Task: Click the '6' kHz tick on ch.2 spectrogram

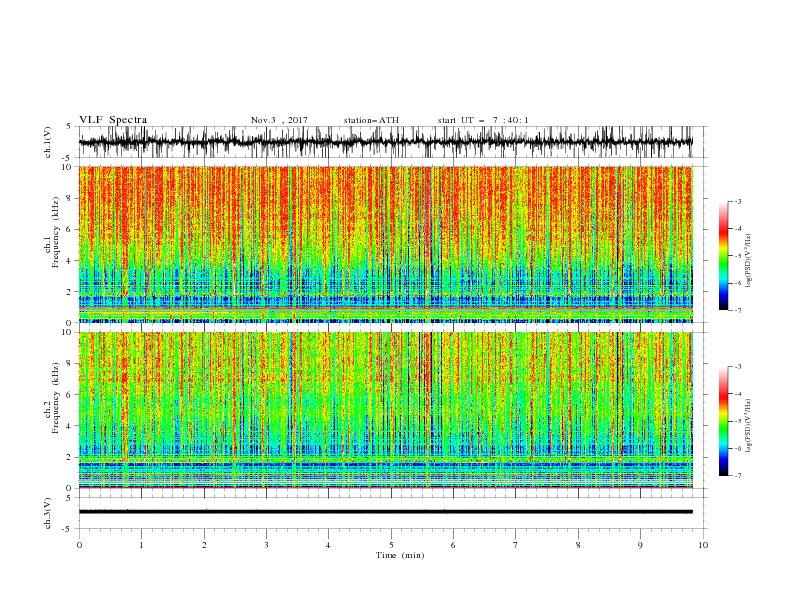Action: pos(70,395)
